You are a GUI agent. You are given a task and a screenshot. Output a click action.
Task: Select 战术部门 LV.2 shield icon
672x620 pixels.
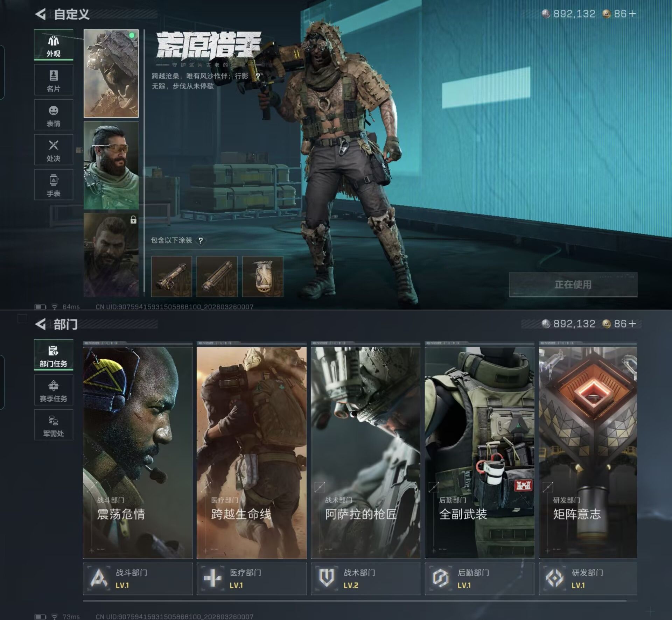(x=327, y=578)
